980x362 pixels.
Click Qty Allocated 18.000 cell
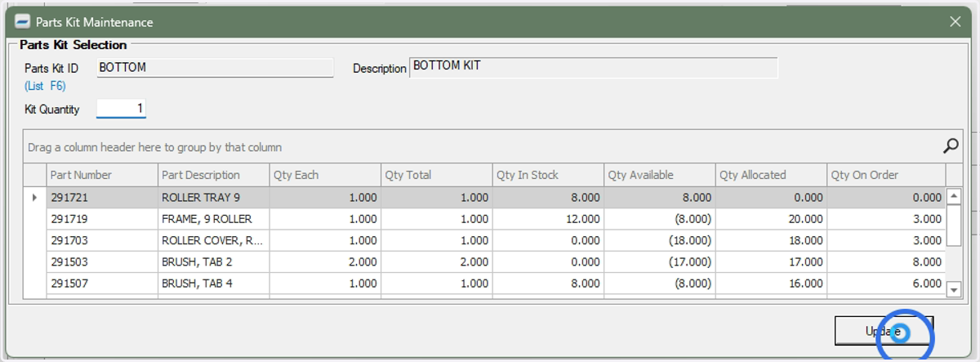coord(771,240)
